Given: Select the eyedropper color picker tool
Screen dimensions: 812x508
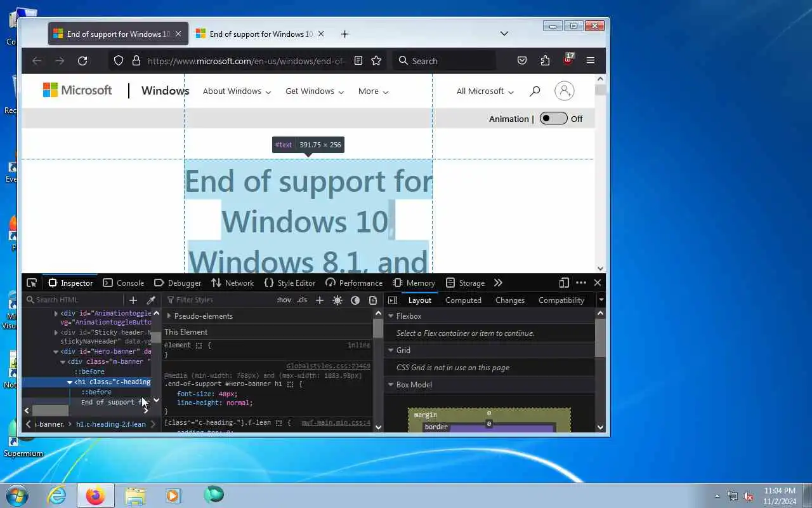Looking at the screenshot, I should (x=151, y=300).
